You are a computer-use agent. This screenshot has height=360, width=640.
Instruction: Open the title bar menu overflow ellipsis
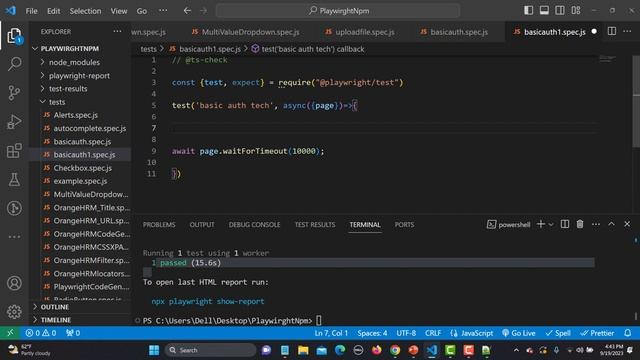click(163, 11)
